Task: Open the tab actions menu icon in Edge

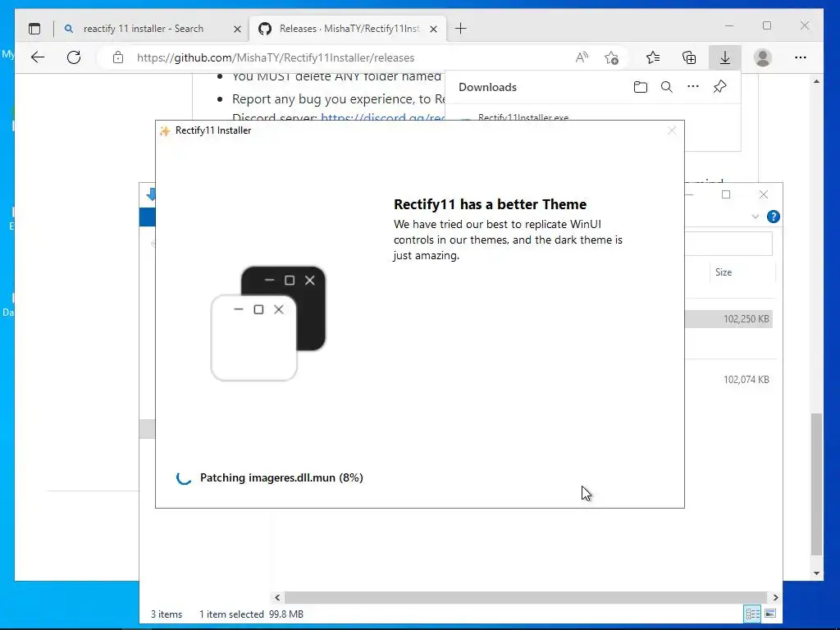Action: coord(34,29)
